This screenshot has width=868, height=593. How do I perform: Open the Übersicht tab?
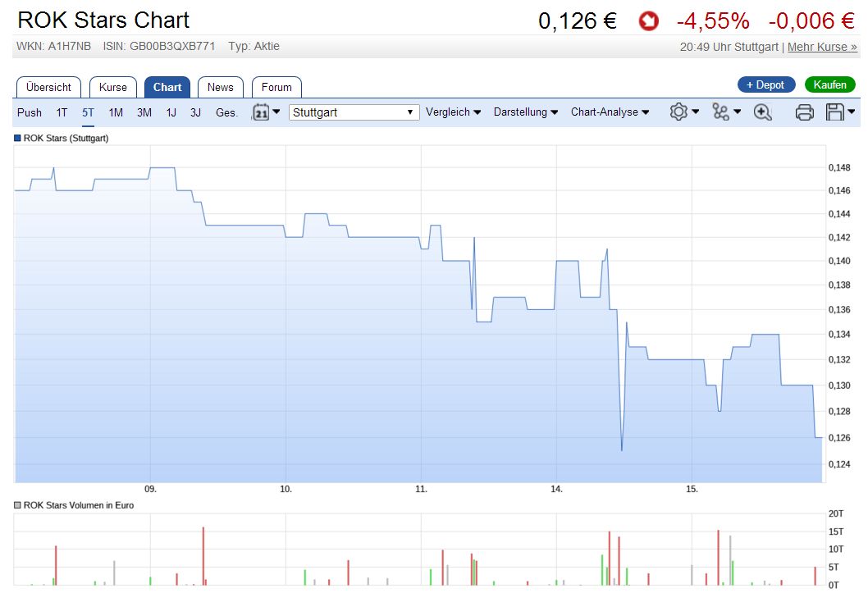(x=48, y=87)
